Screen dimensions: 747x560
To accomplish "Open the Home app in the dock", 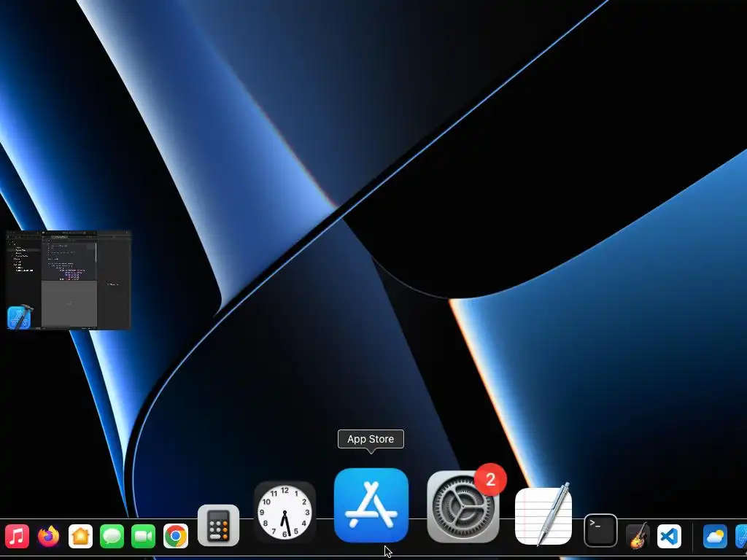I will (x=80, y=536).
